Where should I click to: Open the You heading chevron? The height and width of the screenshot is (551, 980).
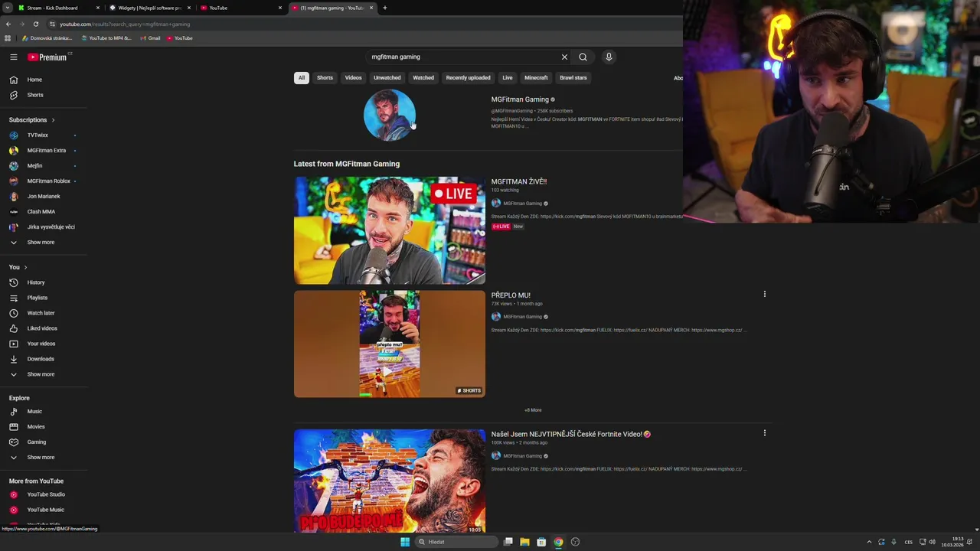pos(25,267)
